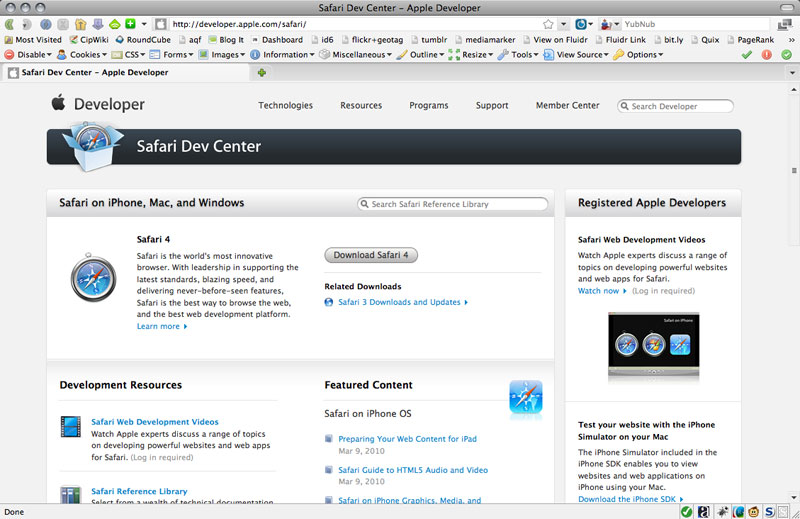
Task: Click the Apple logo beside Developer
Action: tap(58, 104)
